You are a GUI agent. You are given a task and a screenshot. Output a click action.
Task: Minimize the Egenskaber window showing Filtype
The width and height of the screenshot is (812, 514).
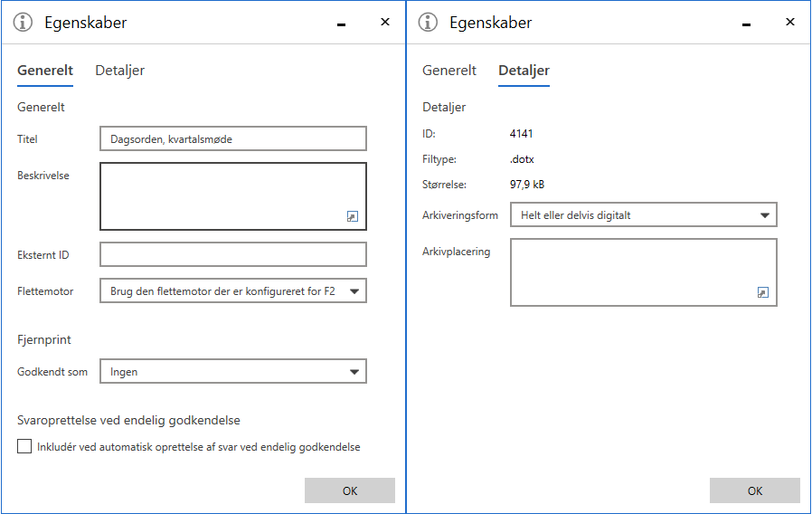click(x=747, y=24)
